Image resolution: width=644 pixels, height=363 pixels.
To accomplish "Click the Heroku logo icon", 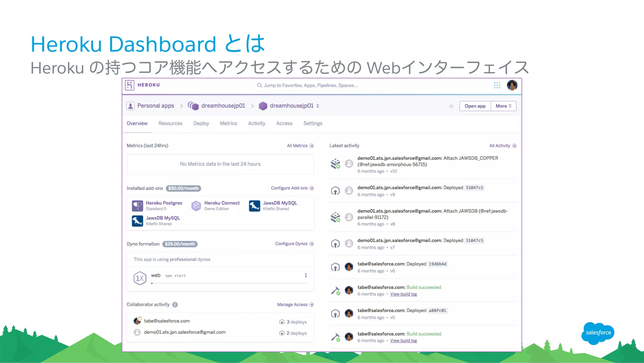I will [x=130, y=85].
